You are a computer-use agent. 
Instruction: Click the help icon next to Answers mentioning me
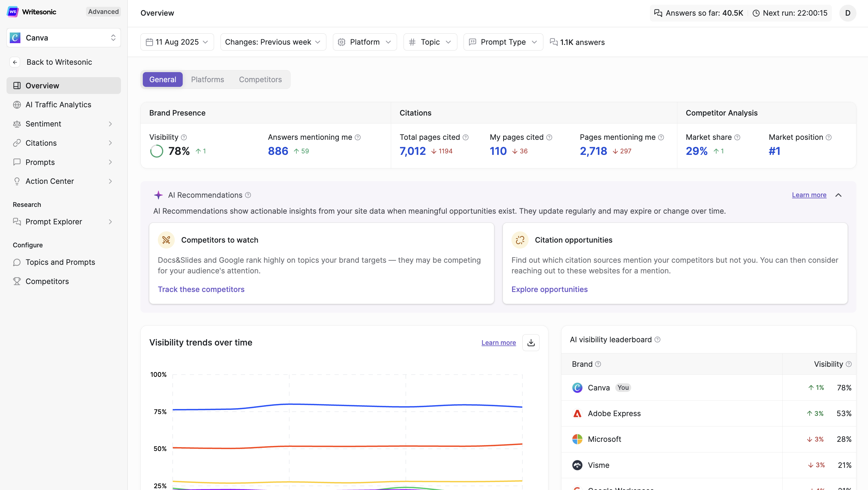(358, 137)
